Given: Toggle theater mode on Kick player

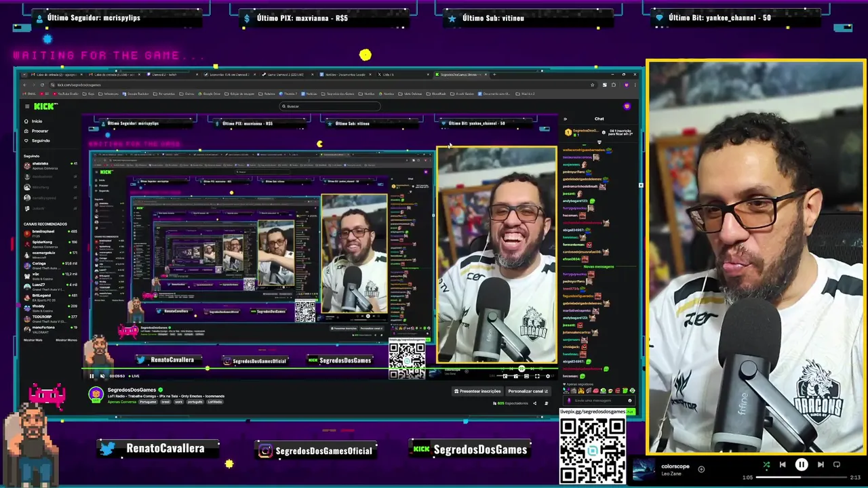Looking at the screenshot, I should (x=526, y=375).
